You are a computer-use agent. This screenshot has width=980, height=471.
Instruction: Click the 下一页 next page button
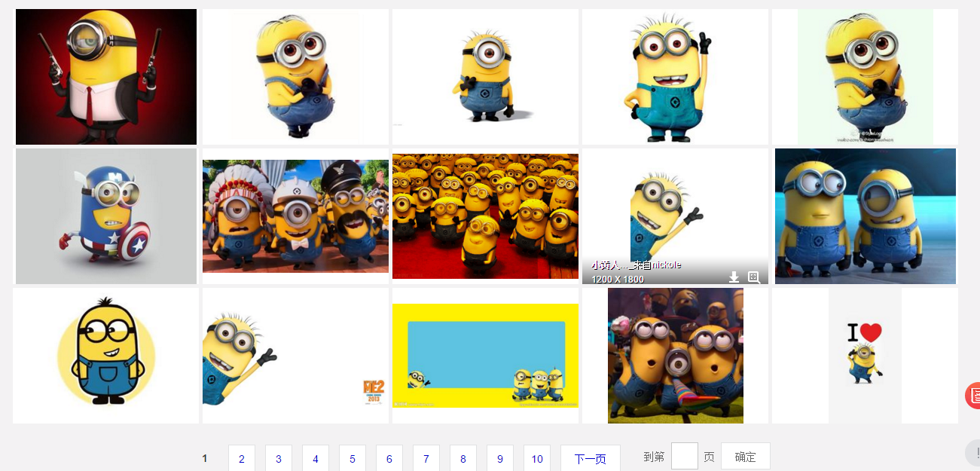pyautogui.click(x=591, y=458)
